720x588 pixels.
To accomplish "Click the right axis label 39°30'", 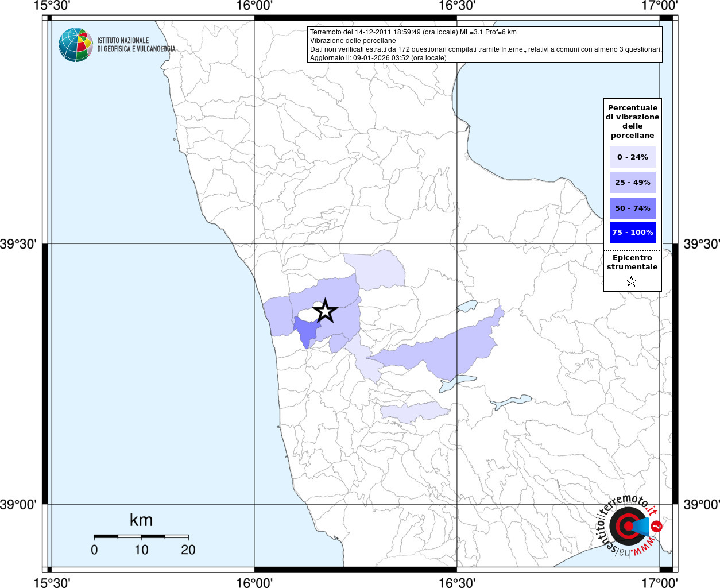I will click(x=701, y=244).
